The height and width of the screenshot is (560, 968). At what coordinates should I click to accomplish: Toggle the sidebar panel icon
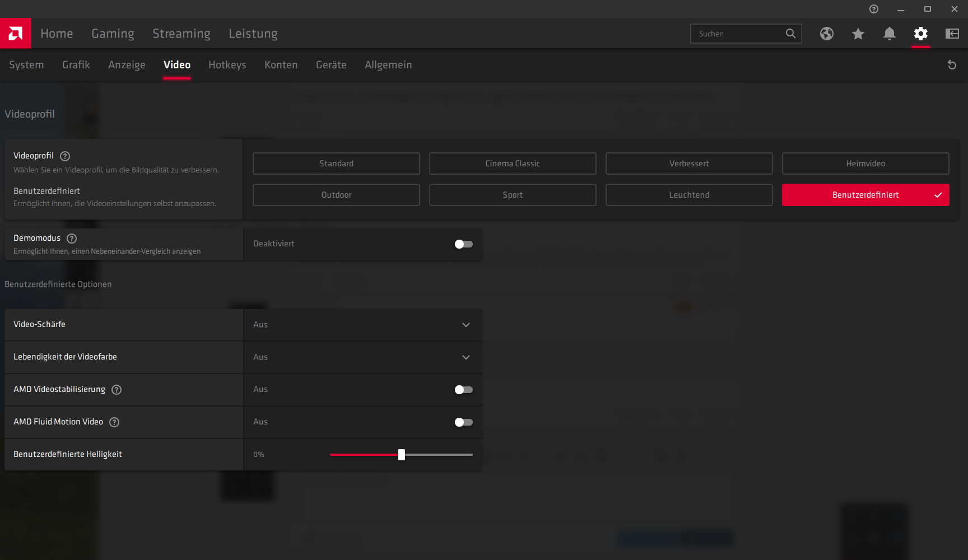pos(952,34)
